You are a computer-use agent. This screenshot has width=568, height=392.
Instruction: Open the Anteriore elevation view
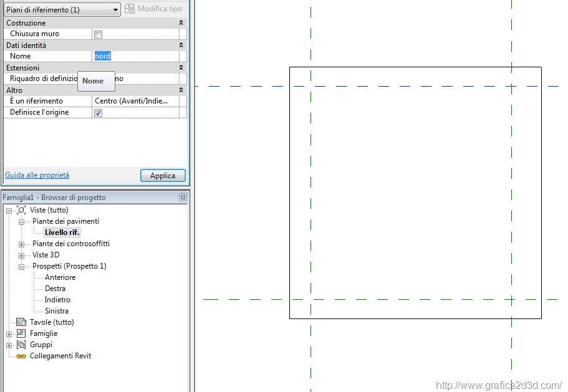click(x=60, y=277)
